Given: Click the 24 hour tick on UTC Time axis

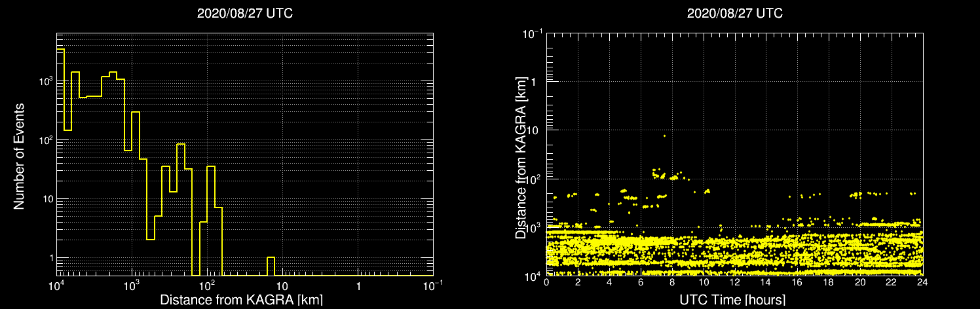Looking at the screenshot, I should (922, 282).
